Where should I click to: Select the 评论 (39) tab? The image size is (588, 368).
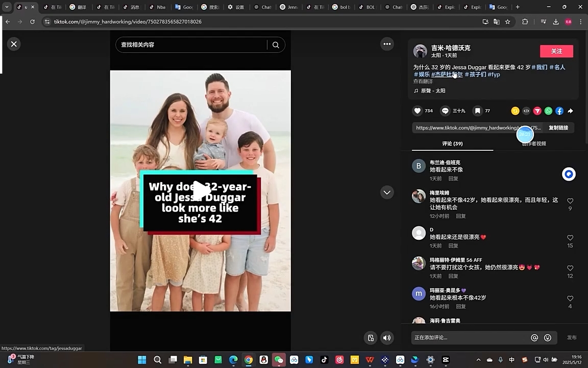pyautogui.click(x=452, y=144)
